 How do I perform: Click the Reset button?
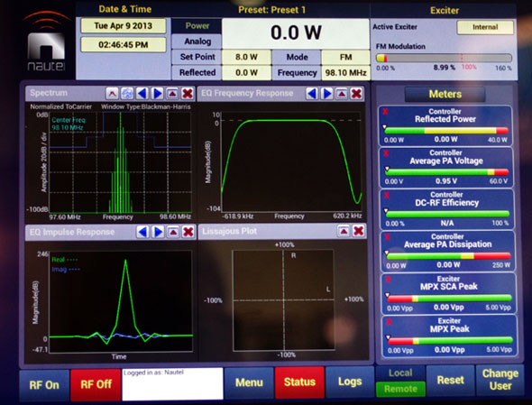click(450, 381)
